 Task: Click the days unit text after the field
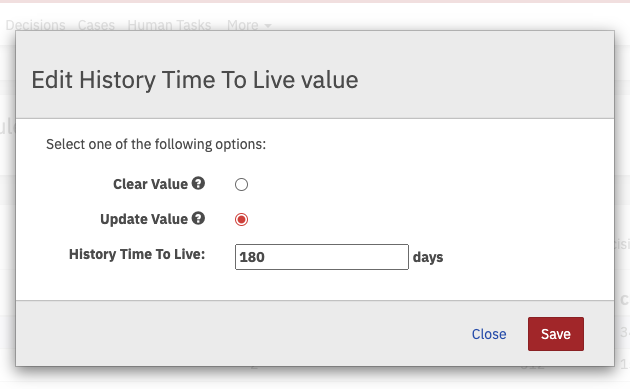(428, 257)
